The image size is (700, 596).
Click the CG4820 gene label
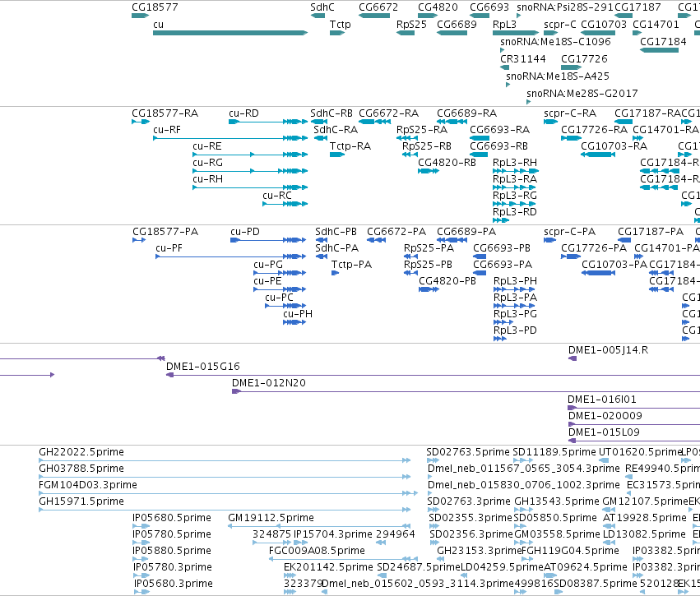[x=438, y=7]
